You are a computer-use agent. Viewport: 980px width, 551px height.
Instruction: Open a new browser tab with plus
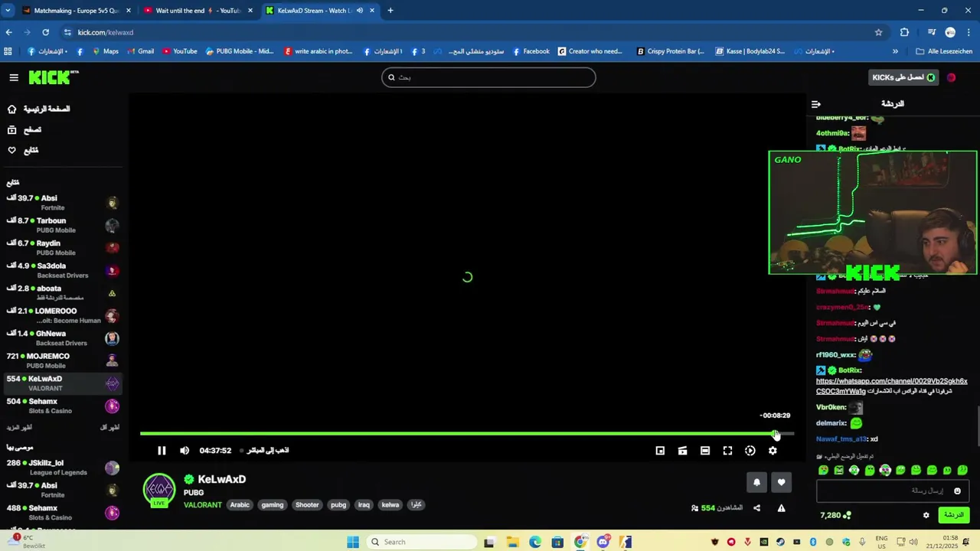(x=390, y=11)
